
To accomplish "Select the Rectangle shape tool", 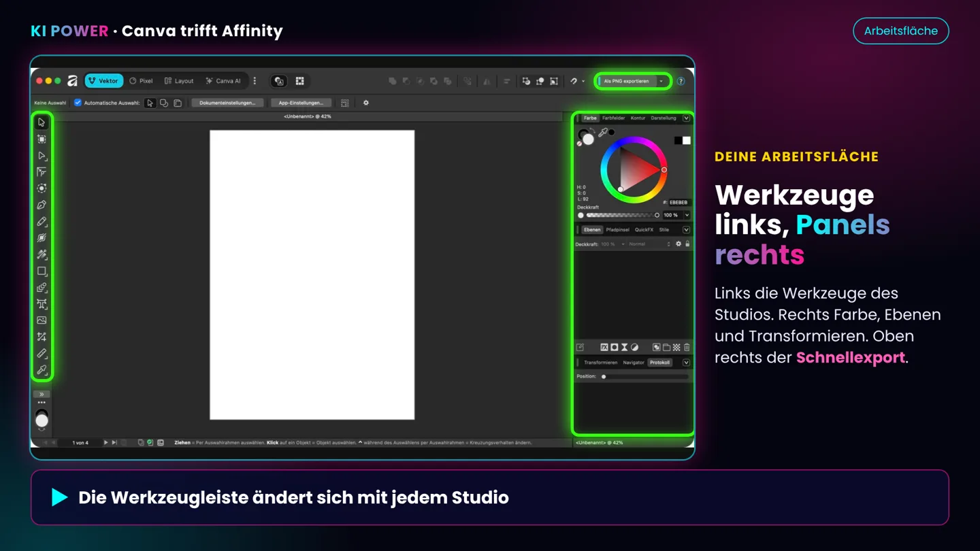I will click(42, 271).
